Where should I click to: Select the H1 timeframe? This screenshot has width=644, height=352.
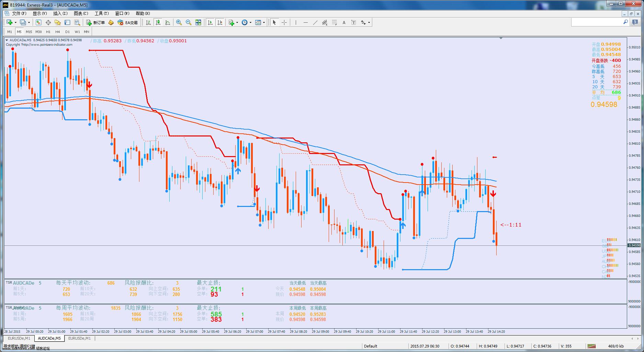(48, 32)
